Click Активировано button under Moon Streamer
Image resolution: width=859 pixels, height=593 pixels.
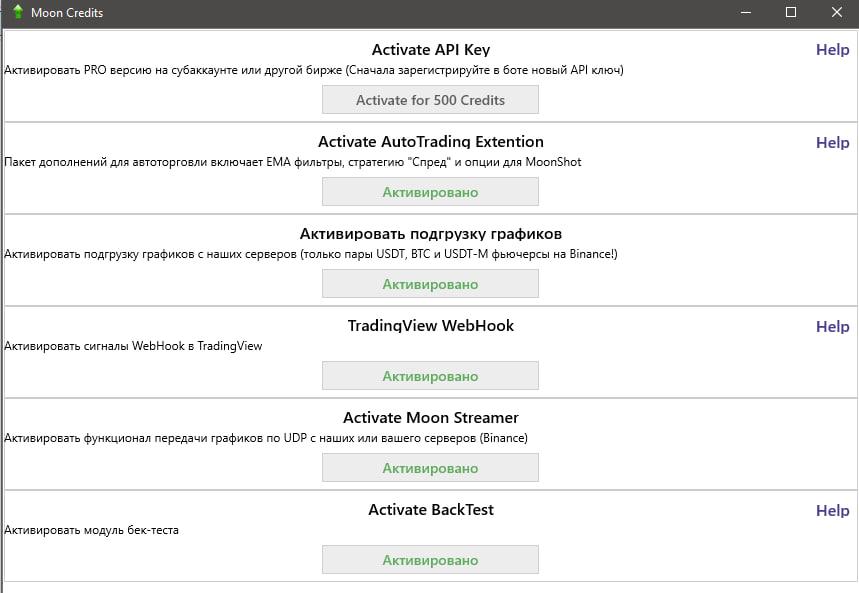(430, 468)
